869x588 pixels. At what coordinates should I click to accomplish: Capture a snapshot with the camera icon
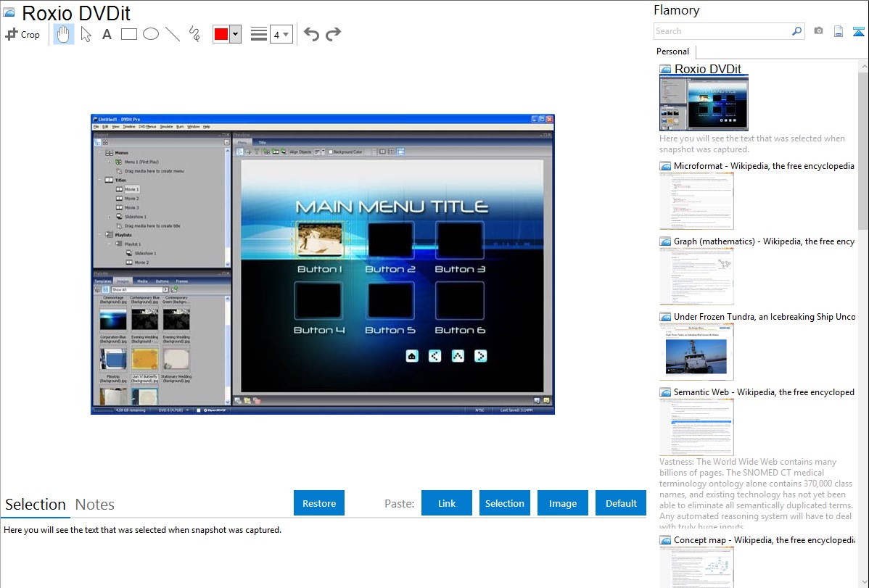[818, 31]
